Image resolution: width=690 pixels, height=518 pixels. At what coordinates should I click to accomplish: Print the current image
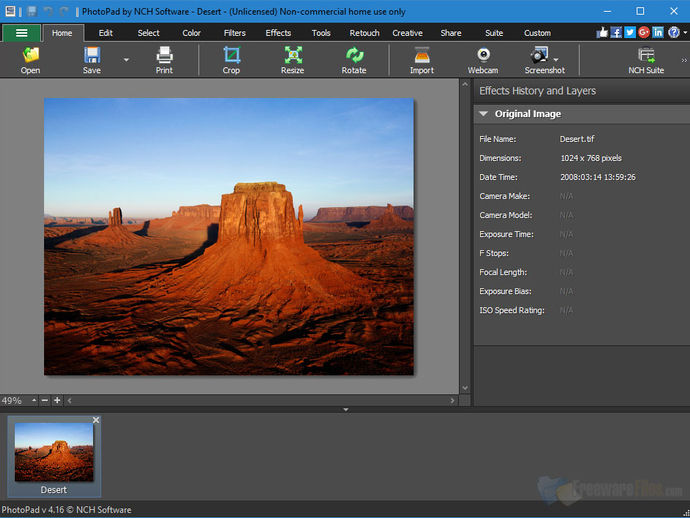click(x=164, y=56)
